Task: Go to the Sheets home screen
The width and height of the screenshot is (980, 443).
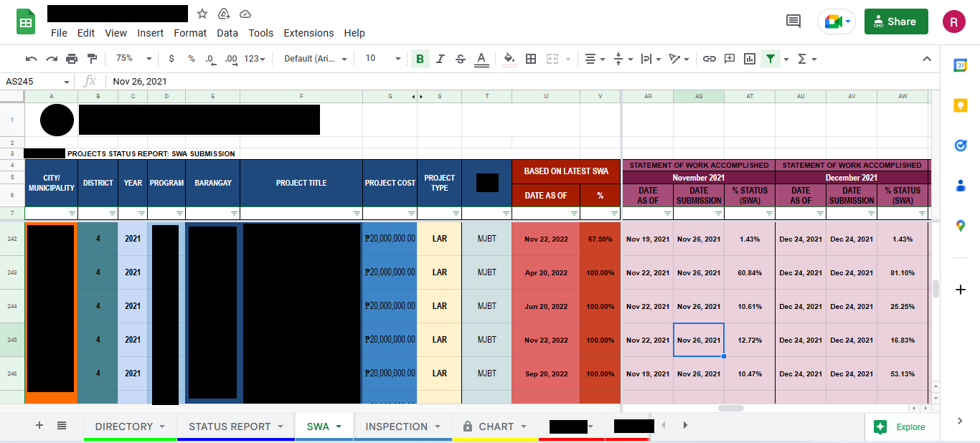Action: click(x=27, y=22)
